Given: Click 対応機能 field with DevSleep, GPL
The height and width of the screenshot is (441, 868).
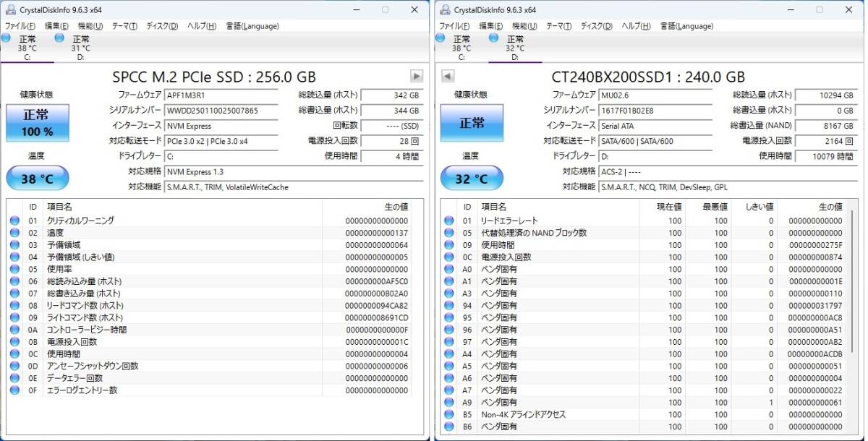Looking at the screenshot, I should [728, 187].
